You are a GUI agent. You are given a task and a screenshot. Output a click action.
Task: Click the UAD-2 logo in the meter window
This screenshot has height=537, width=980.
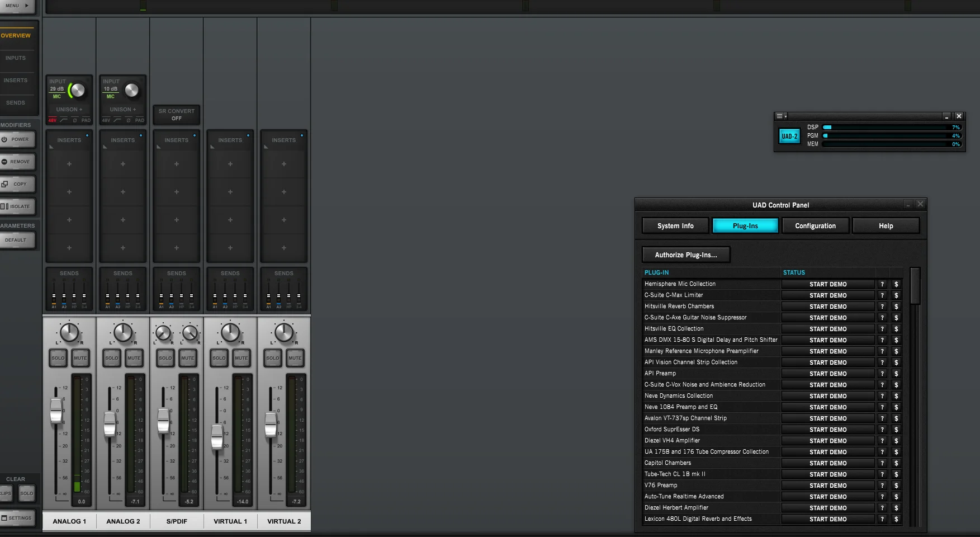(789, 136)
